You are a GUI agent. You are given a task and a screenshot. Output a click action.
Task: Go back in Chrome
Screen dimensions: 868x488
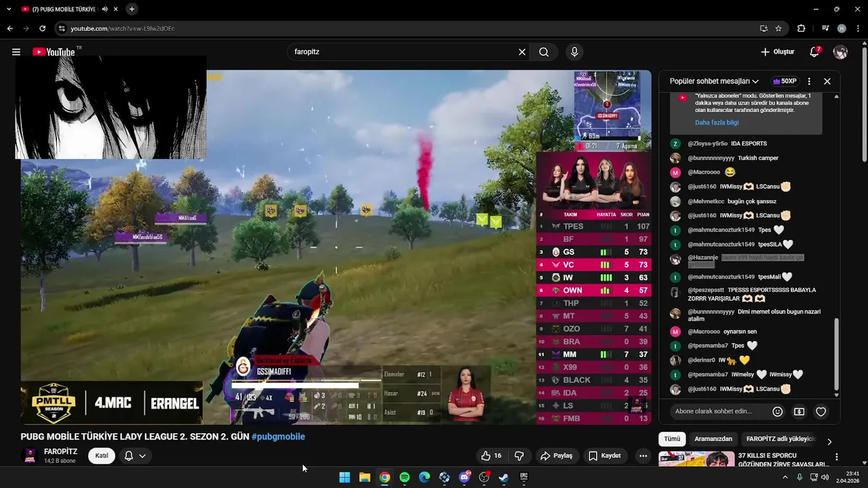10,28
